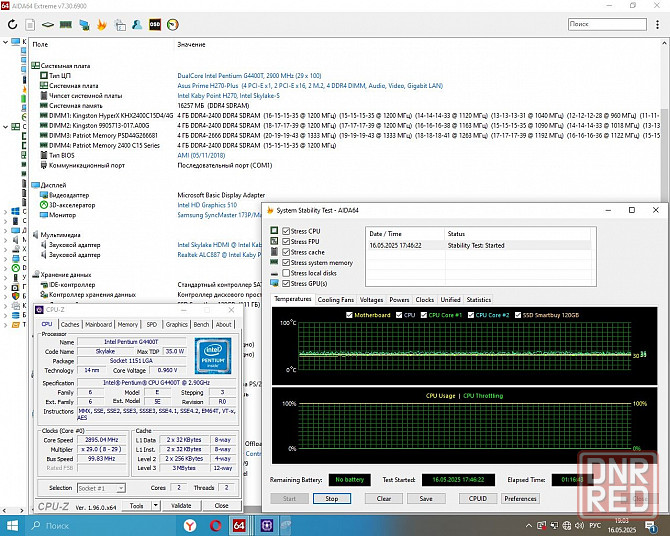Image resolution: width=670 pixels, height=536 pixels.
Task: Expand the database tree node arrow
Action: coord(5,315)
